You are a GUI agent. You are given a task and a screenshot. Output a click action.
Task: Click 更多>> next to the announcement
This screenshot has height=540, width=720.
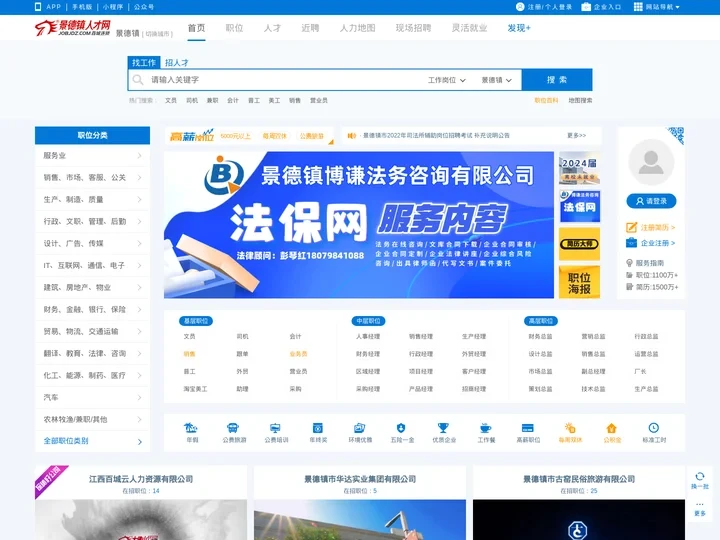coord(577,135)
